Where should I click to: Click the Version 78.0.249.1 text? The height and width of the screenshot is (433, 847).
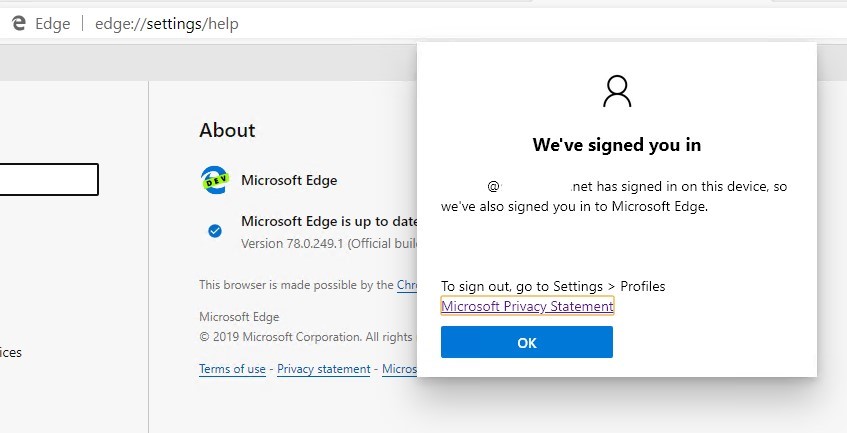click(x=329, y=243)
